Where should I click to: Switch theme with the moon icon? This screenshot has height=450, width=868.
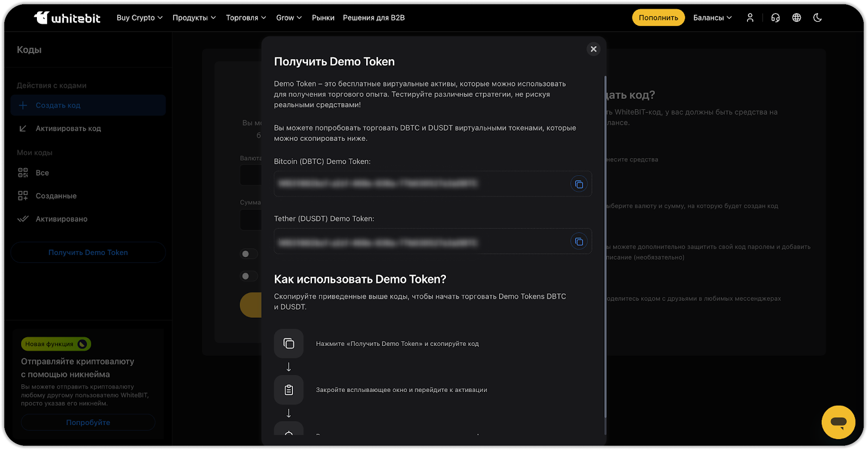coord(818,18)
